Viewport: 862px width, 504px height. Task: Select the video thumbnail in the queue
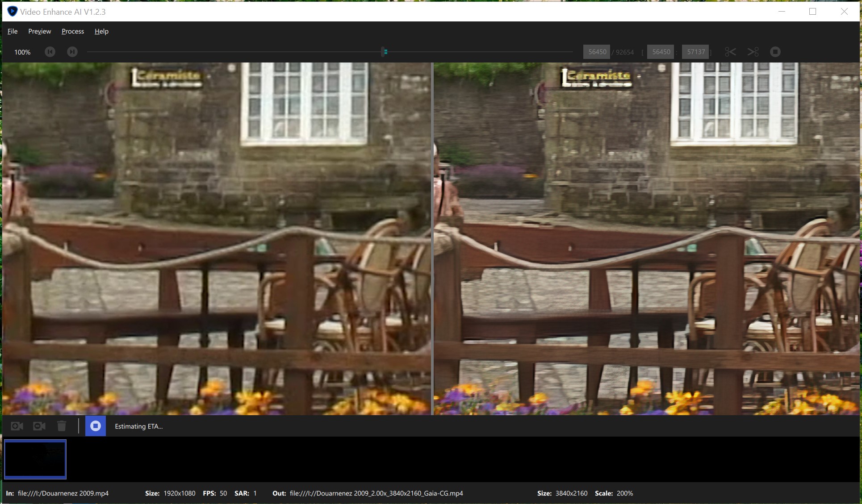point(35,459)
